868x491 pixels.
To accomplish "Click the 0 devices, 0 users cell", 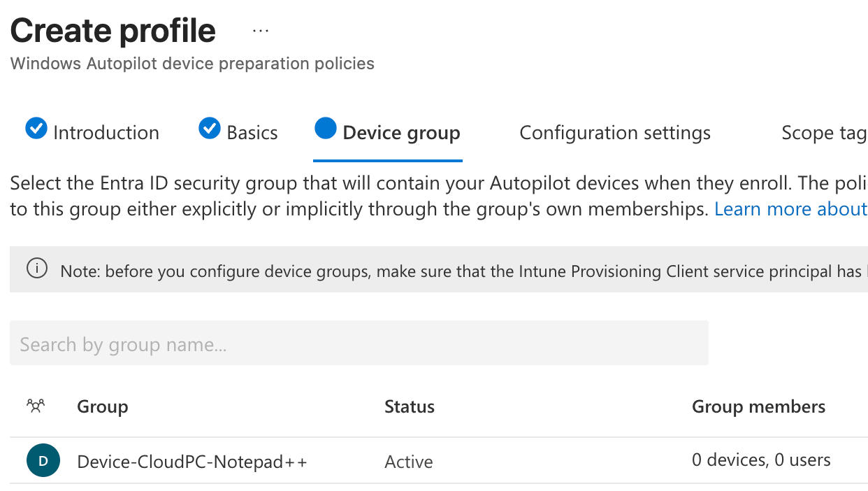I will coord(761,460).
